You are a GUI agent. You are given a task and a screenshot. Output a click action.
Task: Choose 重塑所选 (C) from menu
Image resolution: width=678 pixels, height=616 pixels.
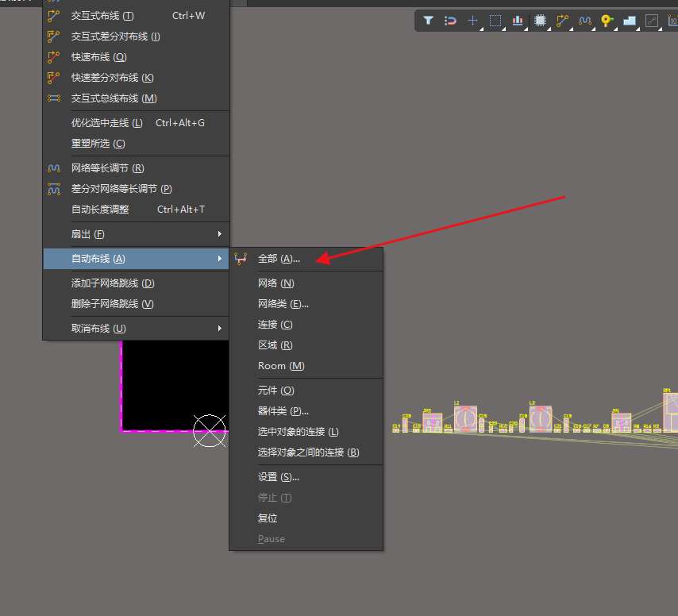136,144
